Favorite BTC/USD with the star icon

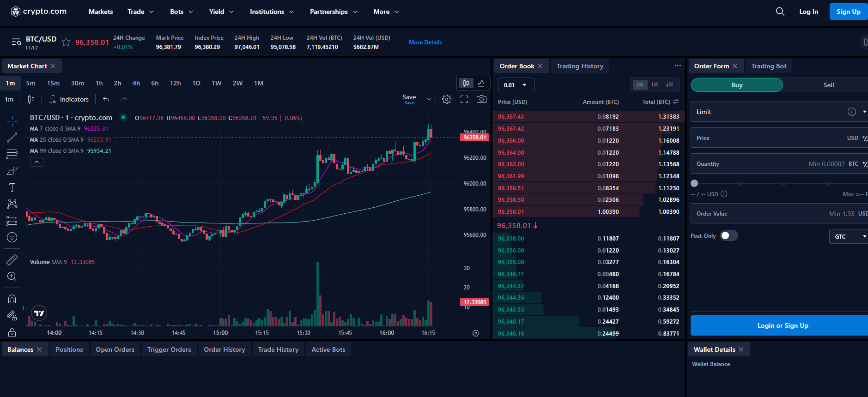pyautogui.click(x=66, y=42)
